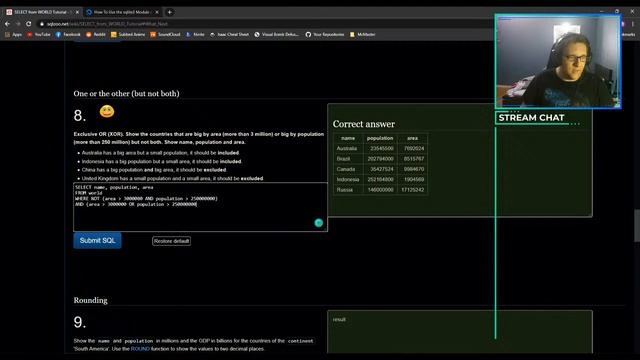Switch to the How To Use the sqlite3 Module tab

coord(122,12)
